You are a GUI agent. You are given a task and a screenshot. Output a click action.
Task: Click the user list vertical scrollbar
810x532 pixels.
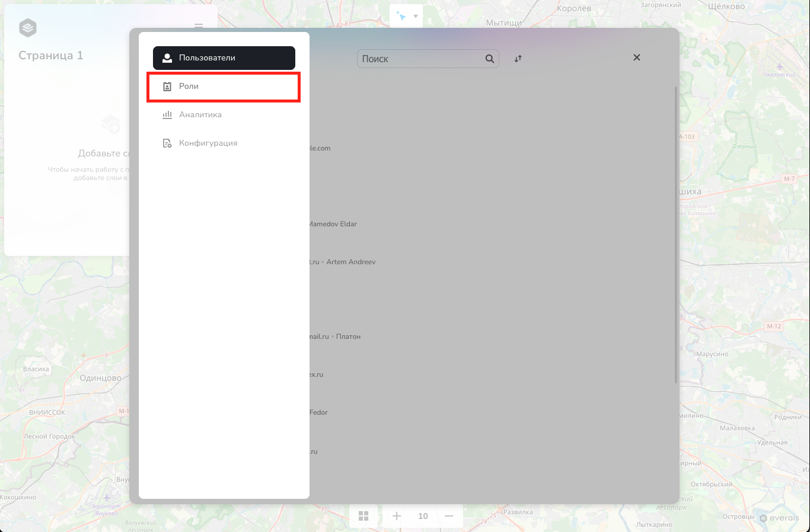point(676,235)
